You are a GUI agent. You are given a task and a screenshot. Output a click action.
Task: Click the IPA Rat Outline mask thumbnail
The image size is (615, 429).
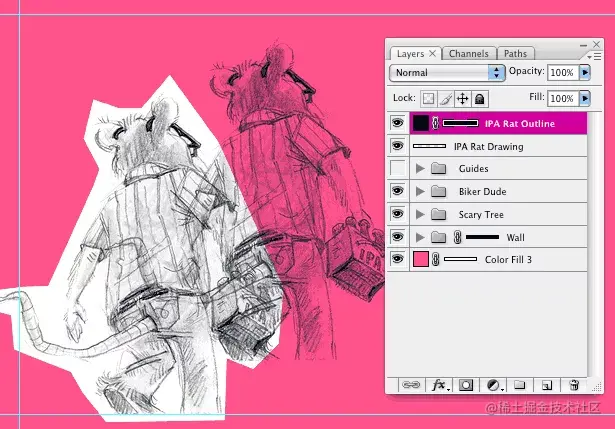coord(460,123)
